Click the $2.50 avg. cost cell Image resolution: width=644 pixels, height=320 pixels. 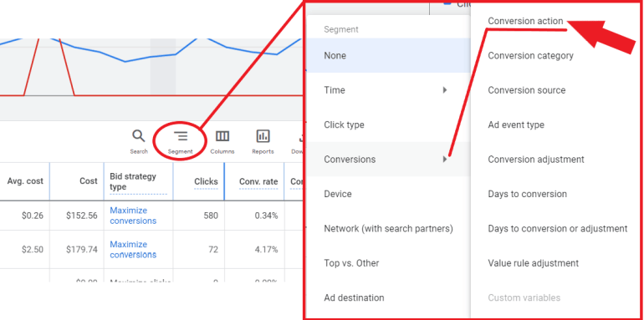(x=33, y=250)
